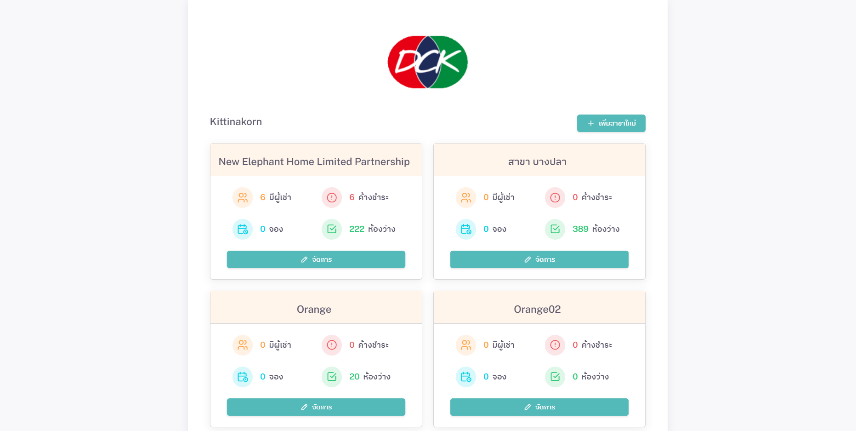868x431 pixels.
Task: Click the DCK logo image
Action: click(428, 62)
